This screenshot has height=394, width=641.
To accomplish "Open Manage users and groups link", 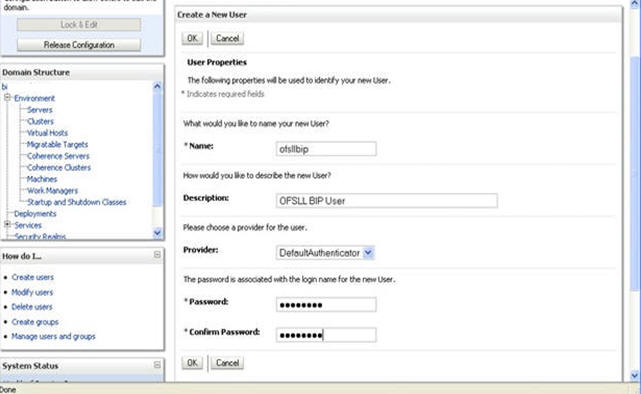I will pos(54,336).
